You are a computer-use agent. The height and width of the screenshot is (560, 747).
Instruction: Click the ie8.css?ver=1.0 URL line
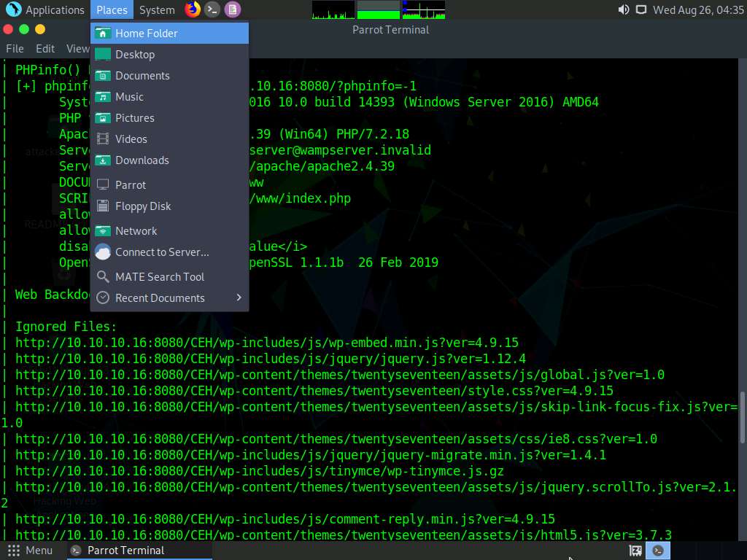pyautogui.click(x=336, y=439)
